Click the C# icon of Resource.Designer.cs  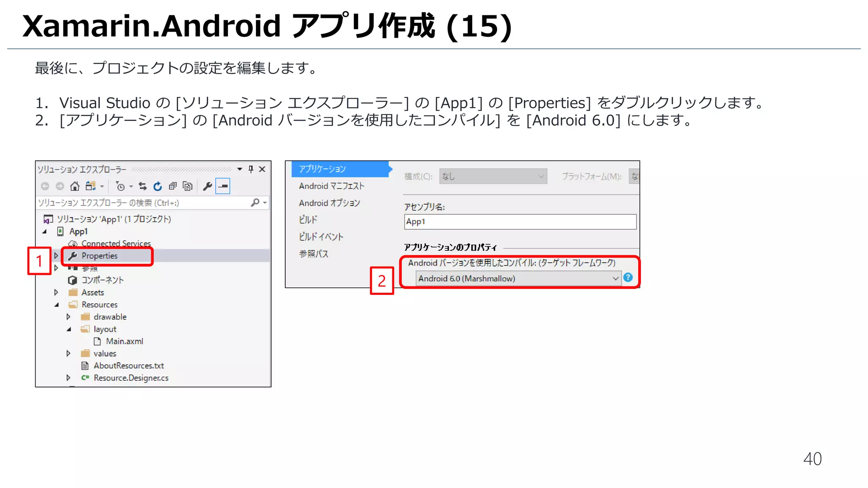coord(85,377)
